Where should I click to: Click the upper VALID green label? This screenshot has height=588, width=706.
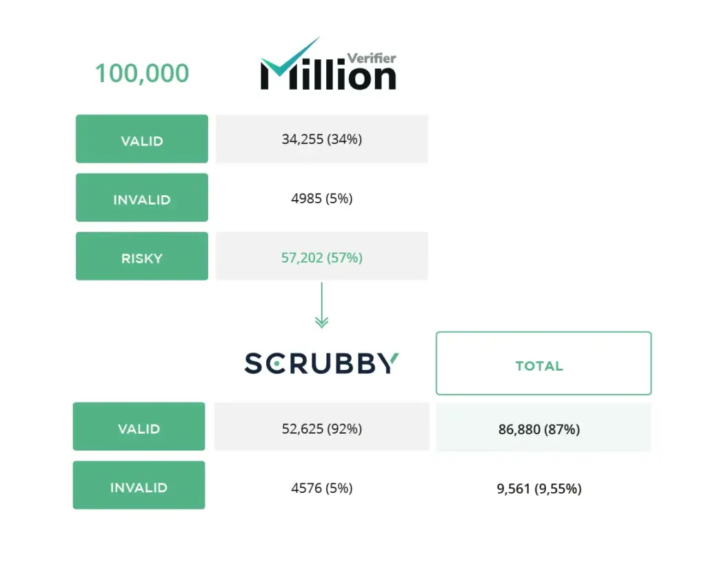(142, 139)
